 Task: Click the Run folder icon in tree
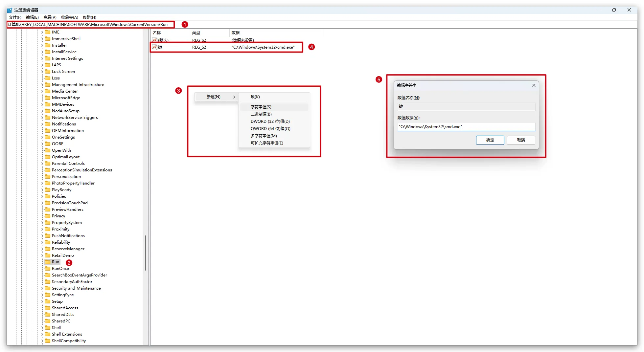[48, 262]
